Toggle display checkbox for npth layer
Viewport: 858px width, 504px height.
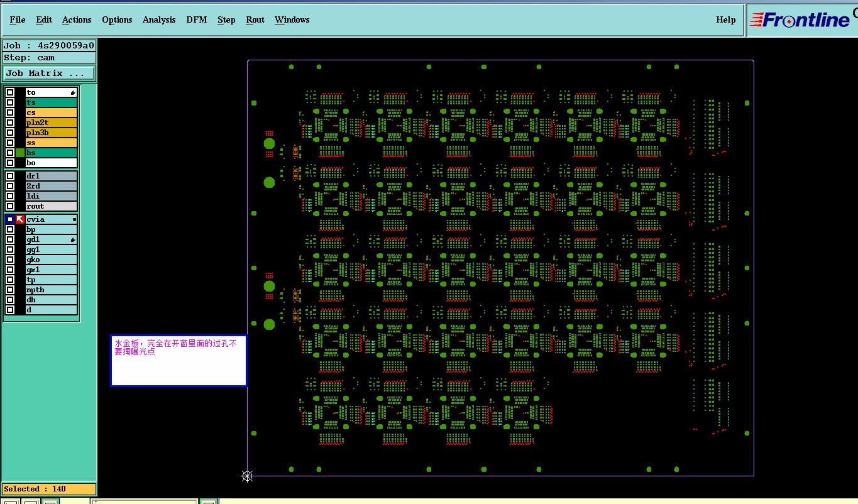(x=10, y=290)
